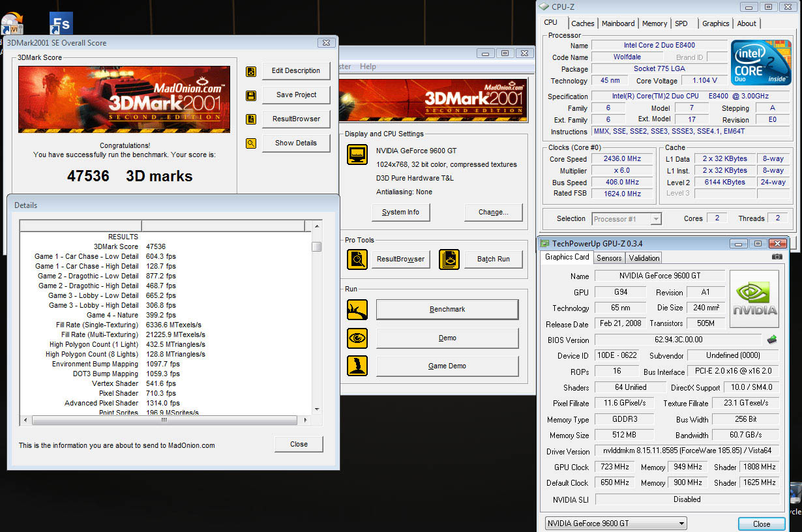The image size is (802, 532).
Task: Click the Pro Tools ResultBrowser button
Action: pyautogui.click(x=400, y=259)
